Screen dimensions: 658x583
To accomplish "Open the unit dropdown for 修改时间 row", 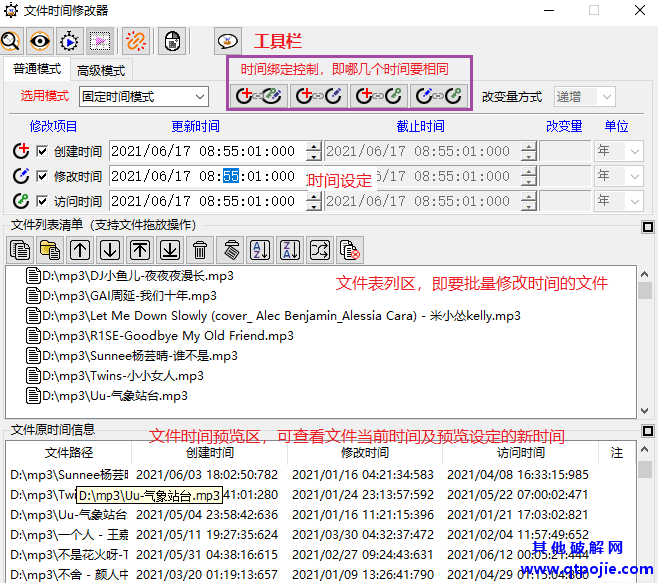I will 619,176.
